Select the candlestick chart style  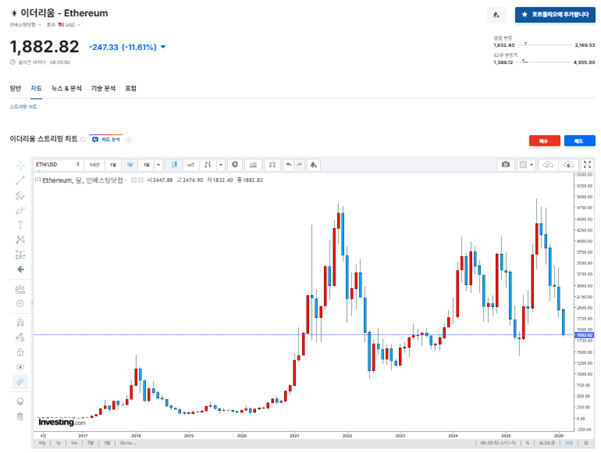(x=174, y=165)
